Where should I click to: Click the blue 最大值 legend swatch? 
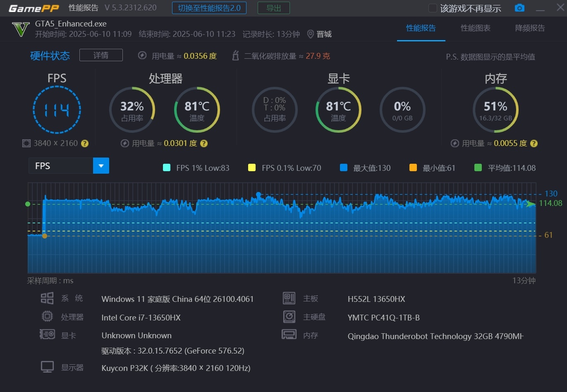[x=343, y=168]
